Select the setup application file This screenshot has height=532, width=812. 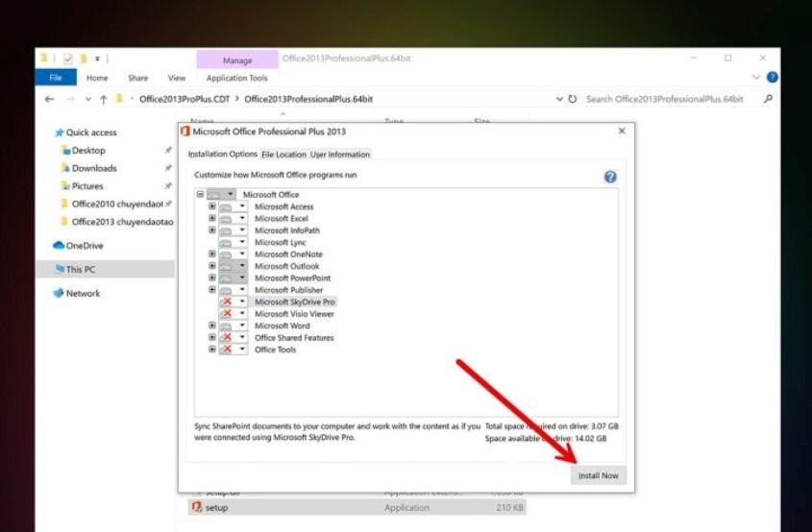point(357,508)
